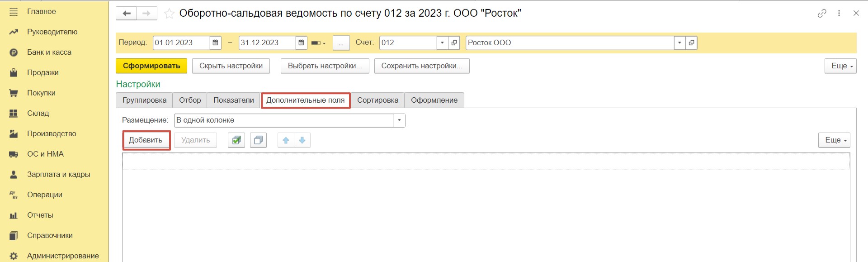Open Отчеты chart icon

tap(14, 215)
